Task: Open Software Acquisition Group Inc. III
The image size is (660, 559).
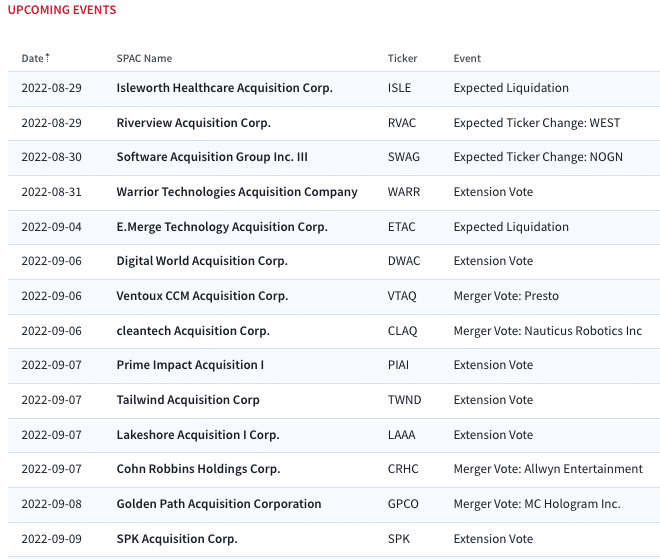Action: coord(212,157)
